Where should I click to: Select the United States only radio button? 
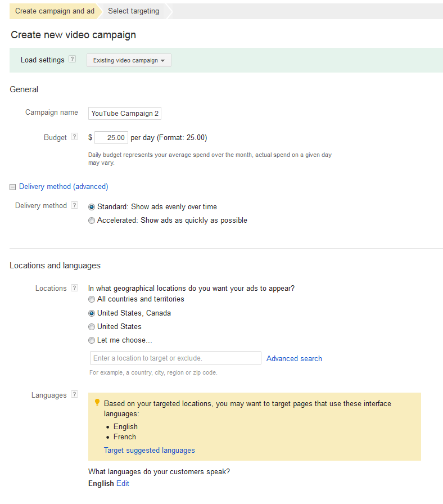point(92,327)
